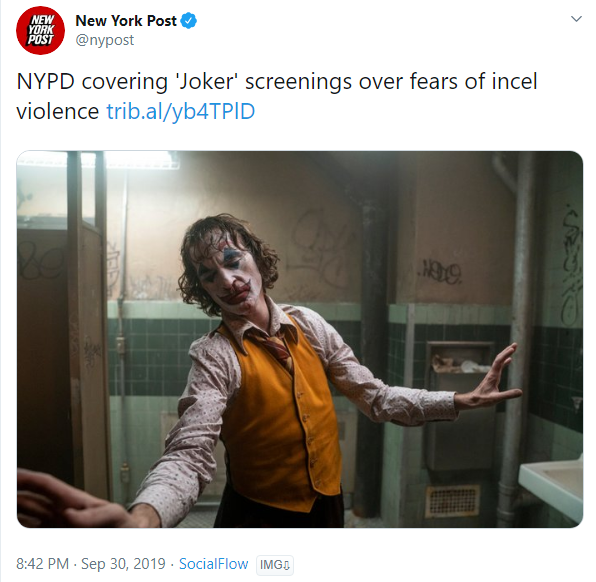Click the download arrow inside IMG badge
The height and width of the screenshot is (582, 596).
[x=286, y=566]
